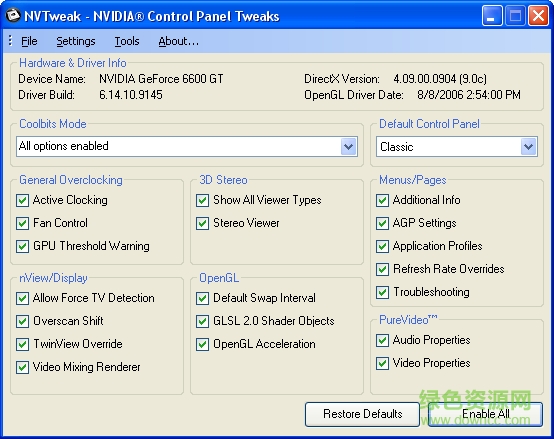This screenshot has height=439, width=554.
Task: Disable OpenGL Acceleration checkbox
Action: (202, 344)
